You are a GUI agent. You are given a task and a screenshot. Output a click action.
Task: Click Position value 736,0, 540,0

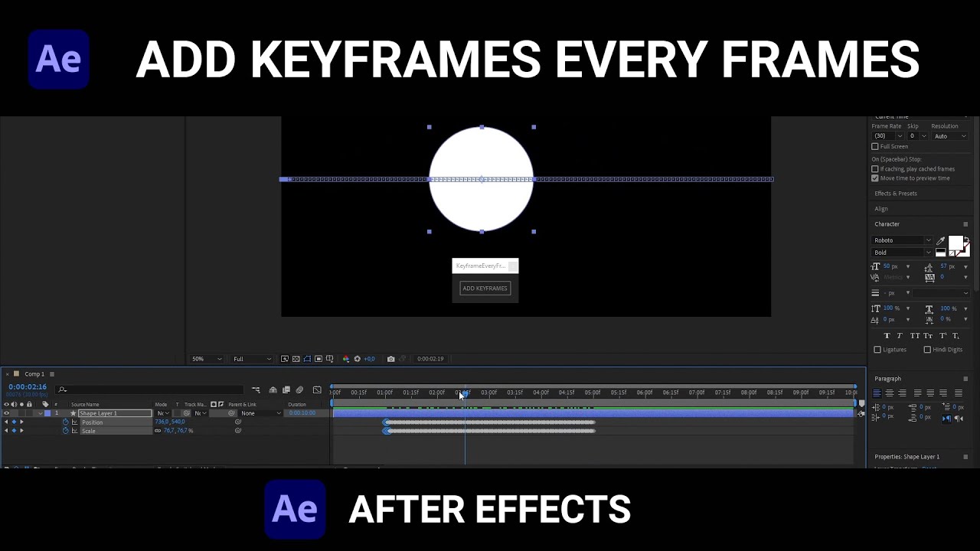coord(170,422)
